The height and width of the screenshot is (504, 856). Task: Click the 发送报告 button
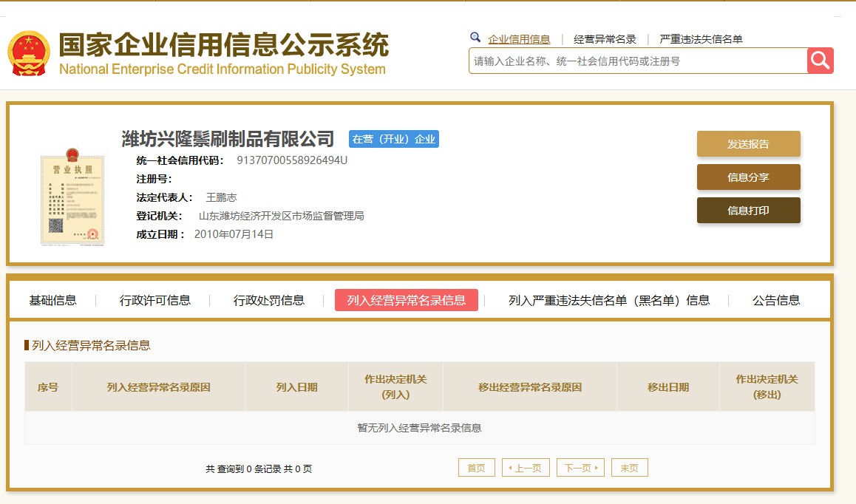pyautogui.click(x=749, y=144)
